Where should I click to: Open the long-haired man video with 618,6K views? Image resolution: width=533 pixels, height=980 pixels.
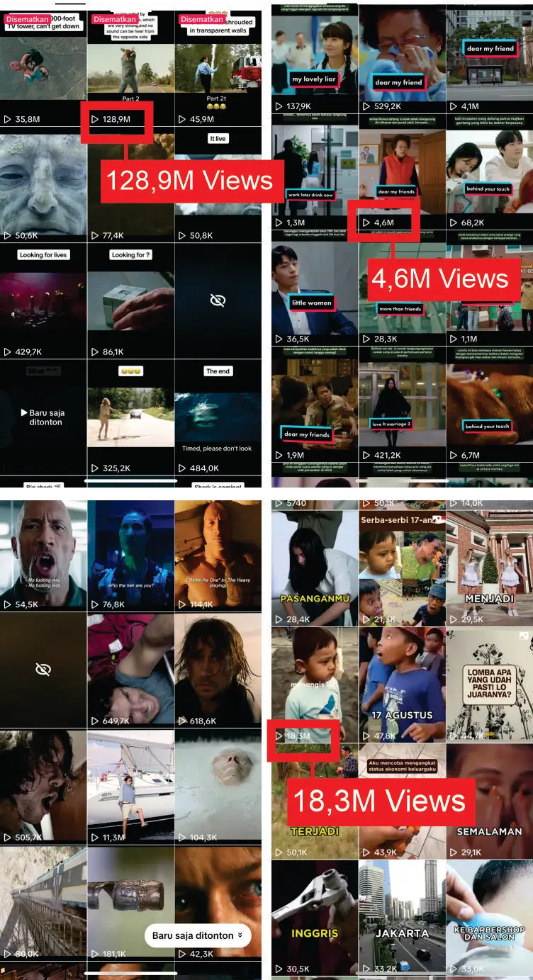pos(218,670)
